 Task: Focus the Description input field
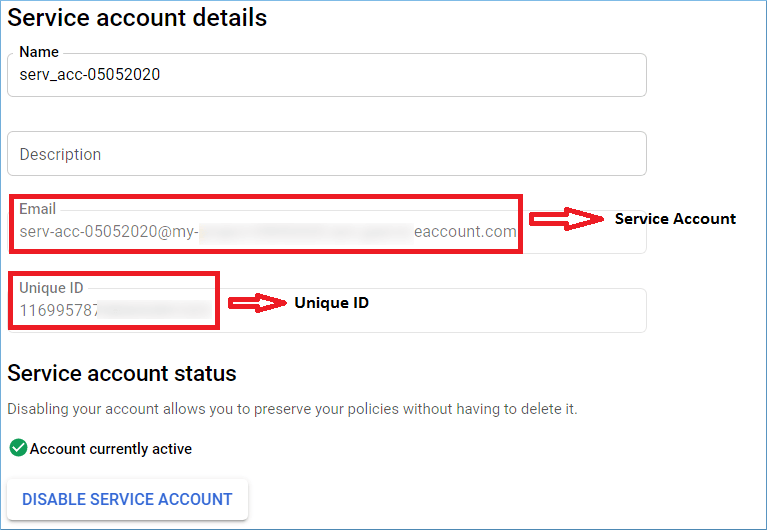pos(327,154)
